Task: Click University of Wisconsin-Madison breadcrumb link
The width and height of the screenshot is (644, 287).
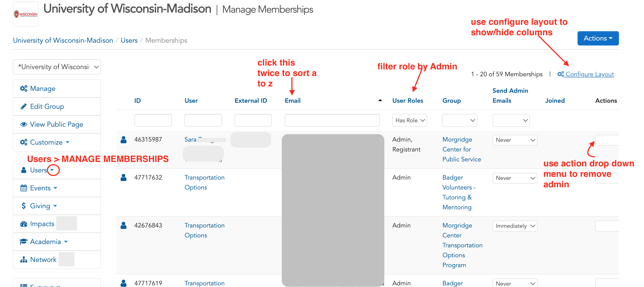Action: click(x=63, y=40)
